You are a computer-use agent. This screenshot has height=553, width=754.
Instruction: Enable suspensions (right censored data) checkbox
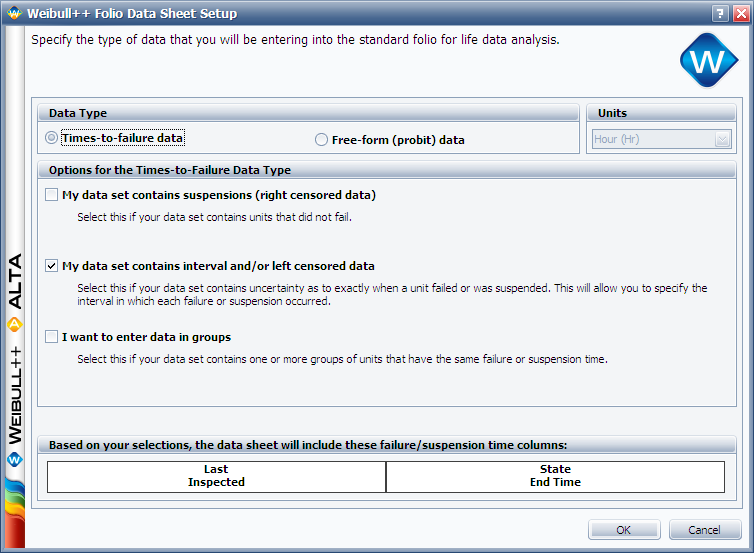[52, 195]
